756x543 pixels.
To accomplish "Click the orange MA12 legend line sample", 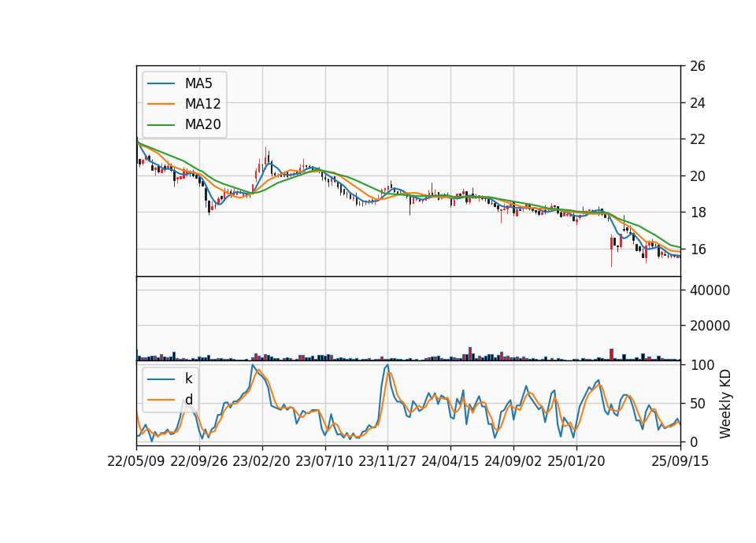I will (161, 104).
